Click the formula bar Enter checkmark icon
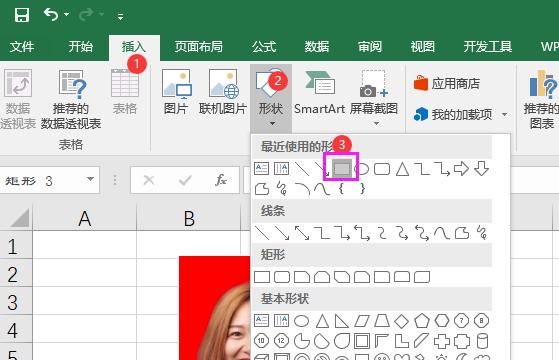 [x=185, y=180]
